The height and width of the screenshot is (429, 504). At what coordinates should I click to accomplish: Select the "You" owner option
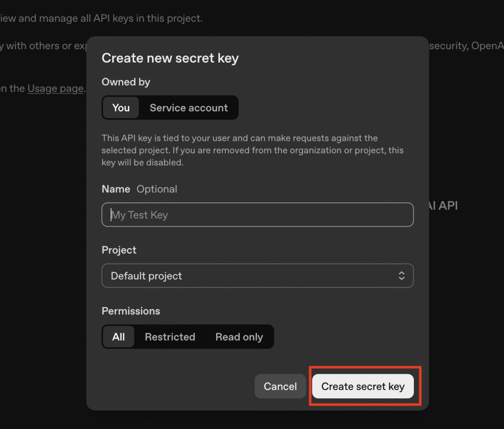click(x=121, y=108)
